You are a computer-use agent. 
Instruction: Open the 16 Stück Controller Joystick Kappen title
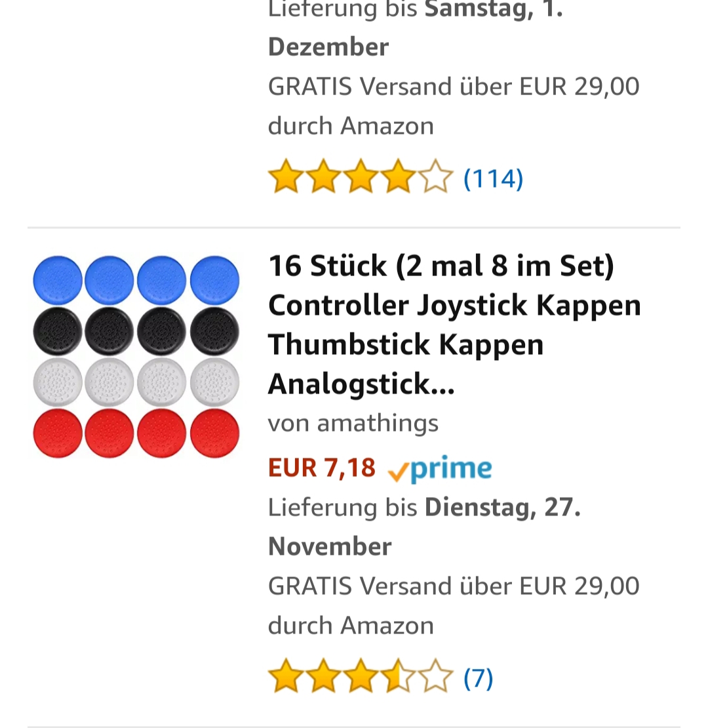click(455, 325)
